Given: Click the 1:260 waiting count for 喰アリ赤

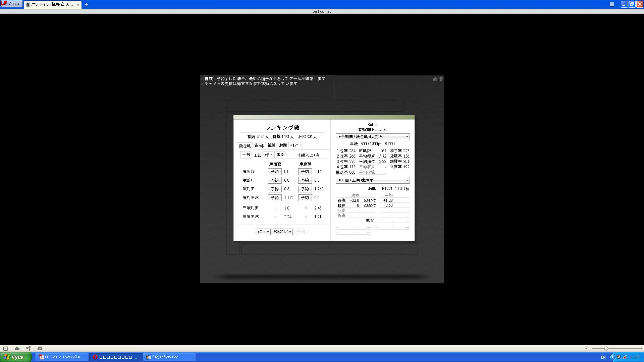Looking at the screenshot, I should tap(319, 189).
